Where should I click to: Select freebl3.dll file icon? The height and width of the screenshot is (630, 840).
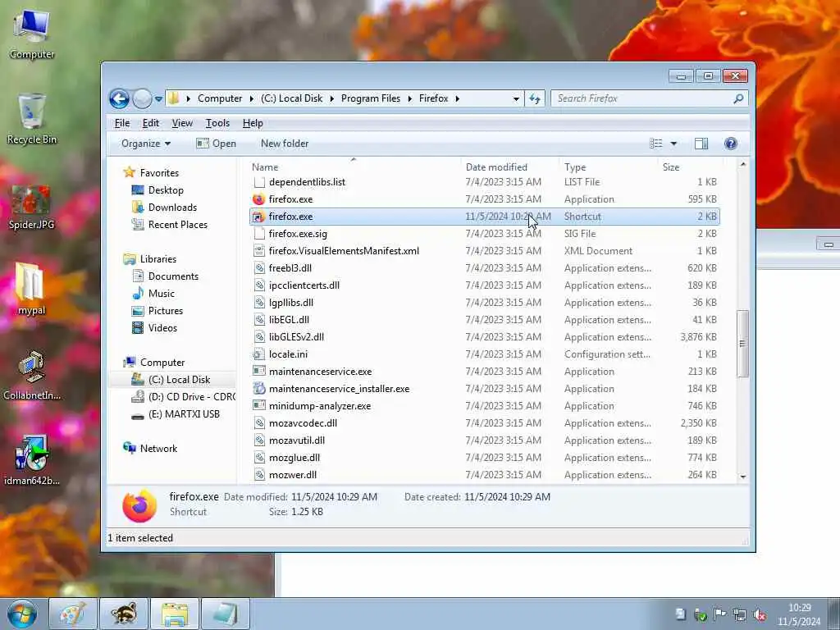click(258, 268)
